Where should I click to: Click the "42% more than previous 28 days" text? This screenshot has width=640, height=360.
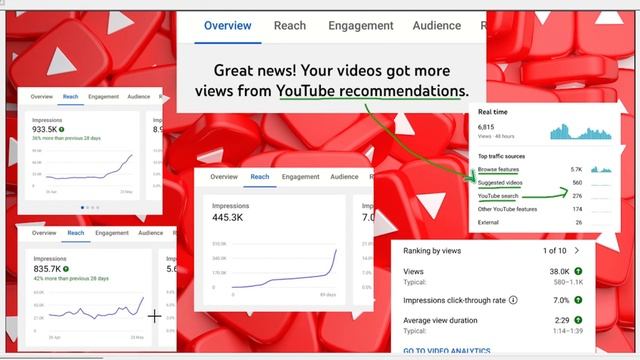click(71, 278)
